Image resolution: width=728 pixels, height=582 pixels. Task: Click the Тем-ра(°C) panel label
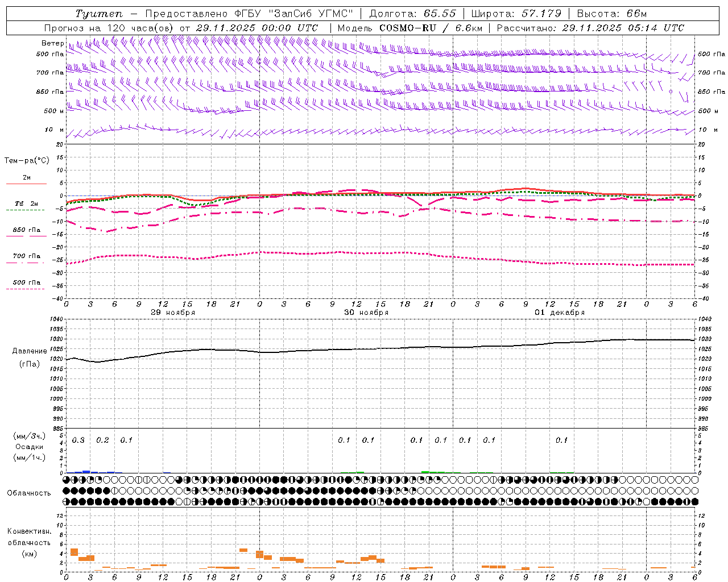coord(27,161)
